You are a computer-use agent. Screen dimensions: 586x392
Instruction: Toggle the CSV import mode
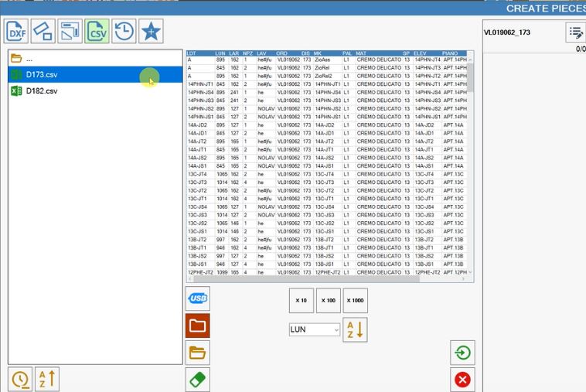[97, 31]
